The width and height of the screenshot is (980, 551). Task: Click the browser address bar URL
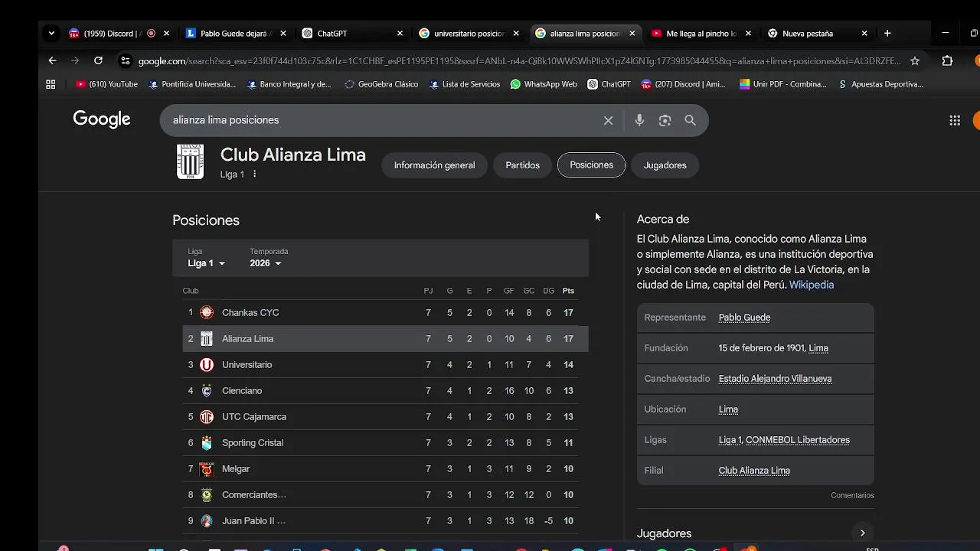click(x=519, y=61)
